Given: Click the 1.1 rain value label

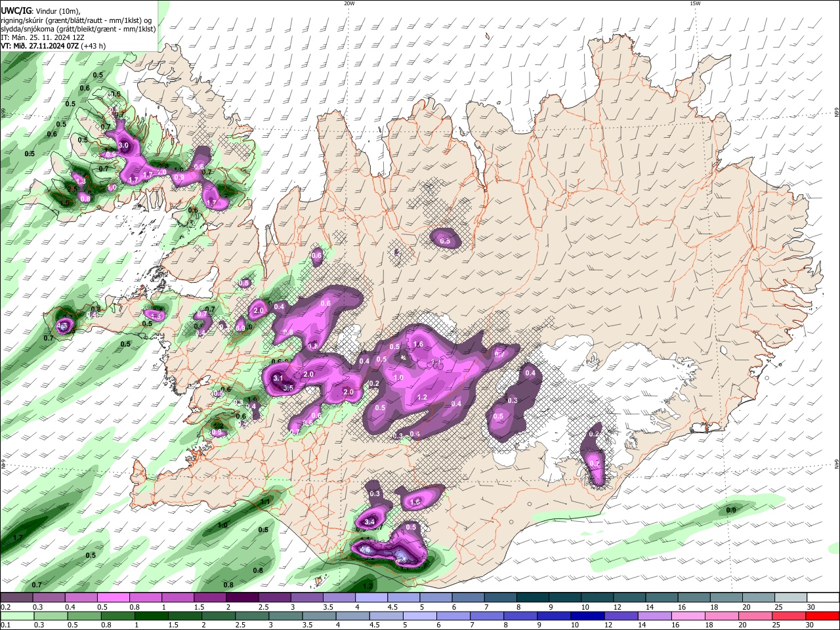Looking at the screenshot, I should tap(266, 501).
